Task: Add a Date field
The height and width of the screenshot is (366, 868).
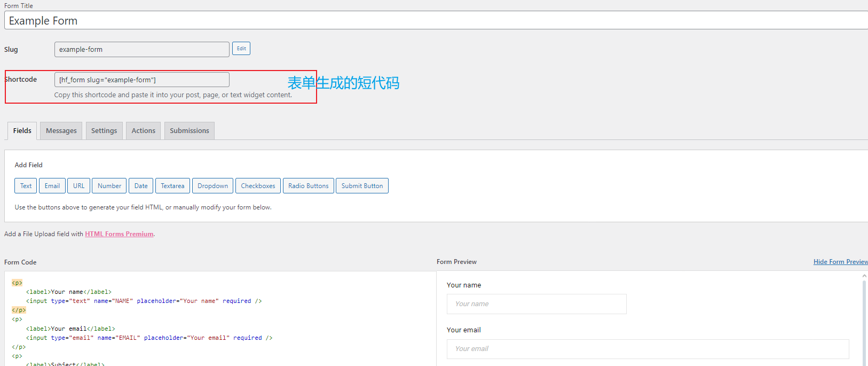Action: pyautogui.click(x=141, y=186)
